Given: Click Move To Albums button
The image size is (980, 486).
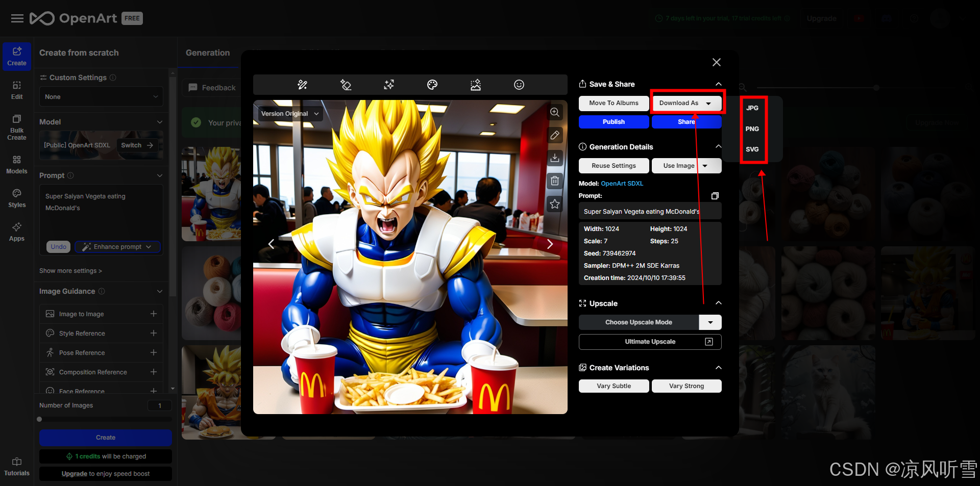Looking at the screenshot, I should [x=614, y=103].
